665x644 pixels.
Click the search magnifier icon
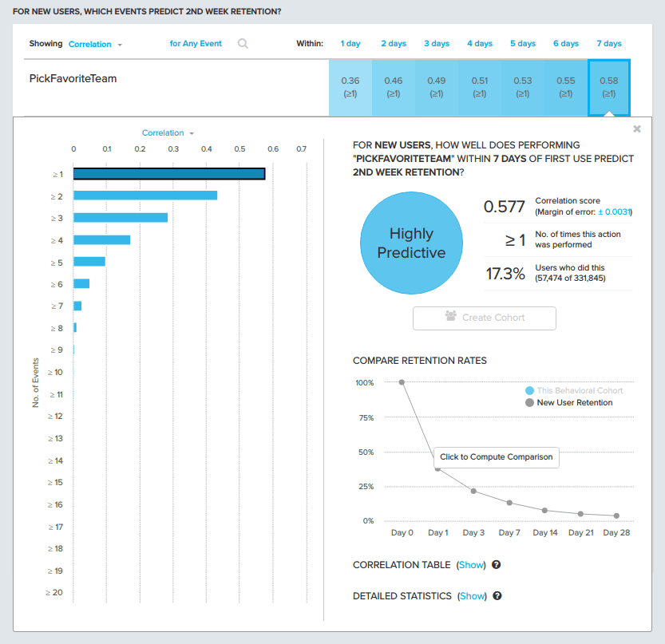243,44
